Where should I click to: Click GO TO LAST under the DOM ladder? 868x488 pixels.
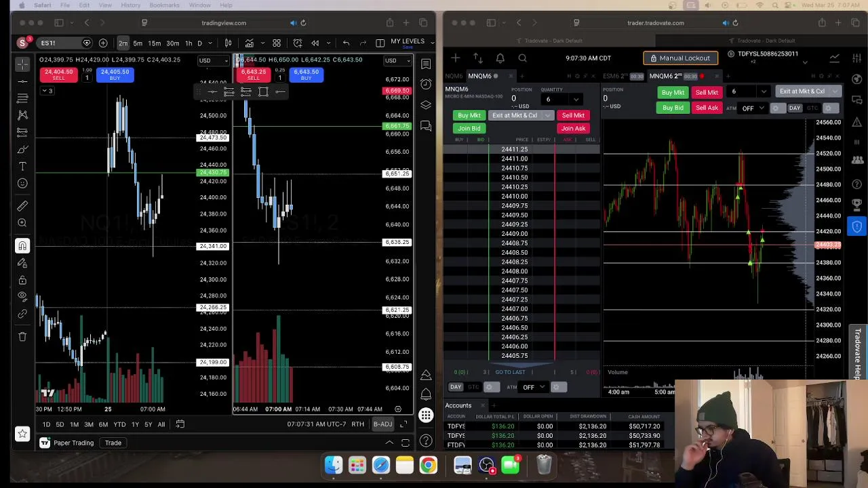510,372
